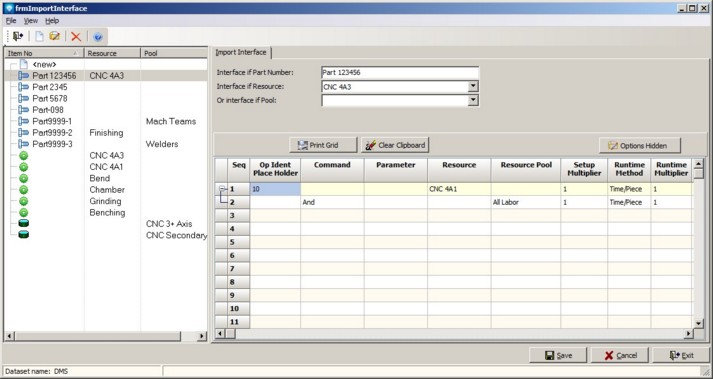Click the Print Grid button
This screenshot has width=713, height=379.
pyautogui.click(x=323, y=145)
